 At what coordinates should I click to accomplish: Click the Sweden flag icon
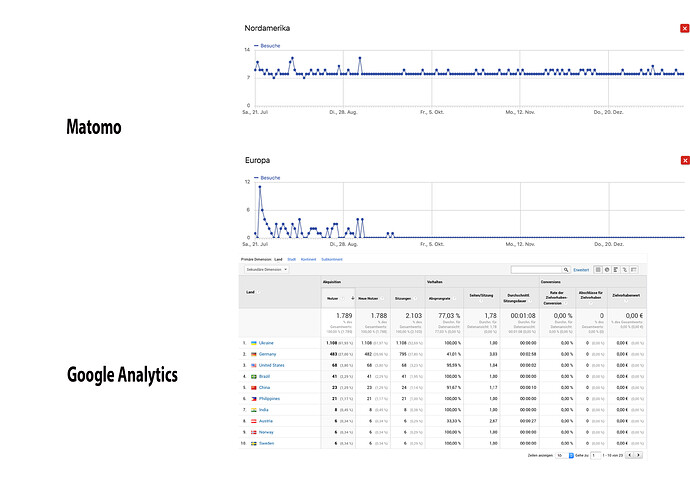pos(254,443)
